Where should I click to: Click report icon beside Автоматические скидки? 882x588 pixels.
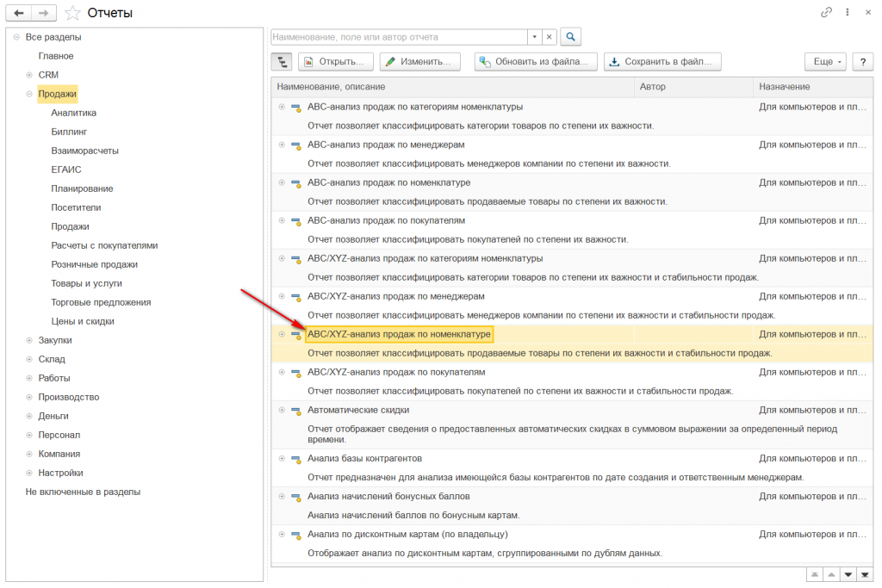click(296, 411)
